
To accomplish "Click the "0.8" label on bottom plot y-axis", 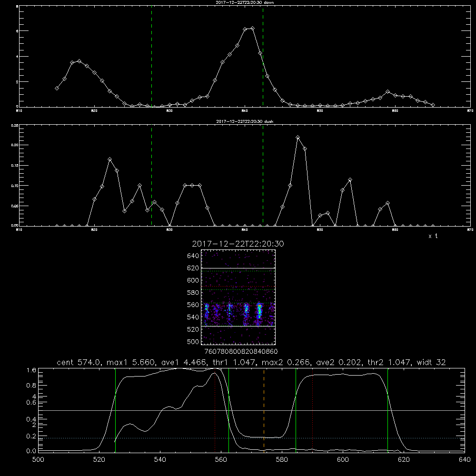I will point(31,386).
